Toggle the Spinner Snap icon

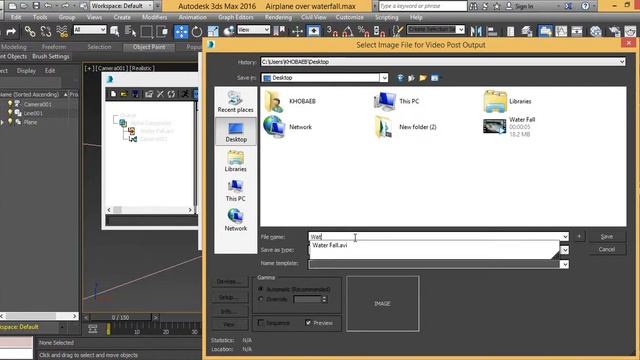click(379, 31)
